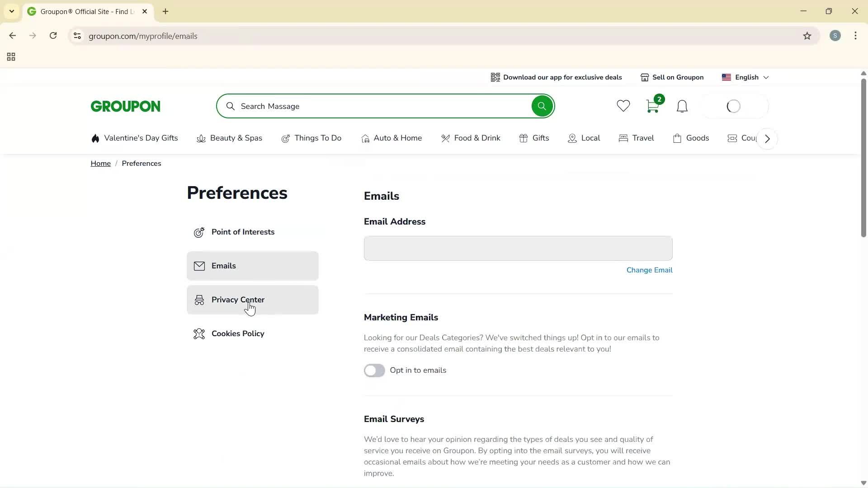
Task: Navigate to Home via the breadcrumb
Action: (x=100, y=163)
